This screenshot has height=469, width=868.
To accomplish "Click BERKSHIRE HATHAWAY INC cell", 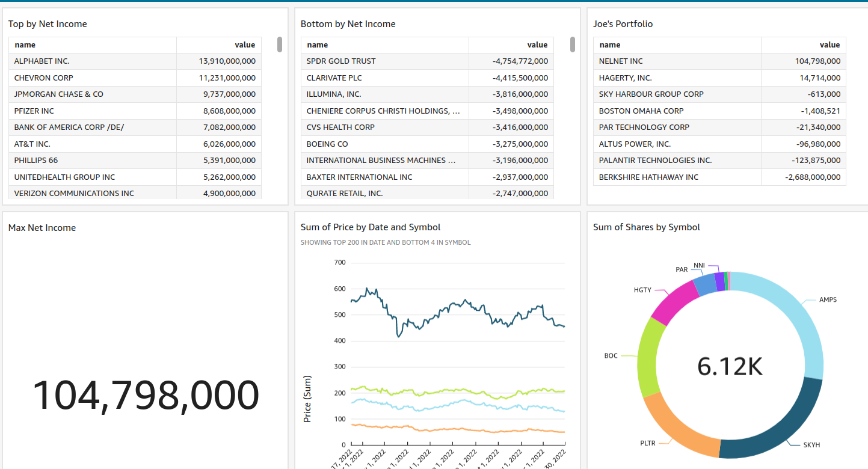I will (677, 177).
